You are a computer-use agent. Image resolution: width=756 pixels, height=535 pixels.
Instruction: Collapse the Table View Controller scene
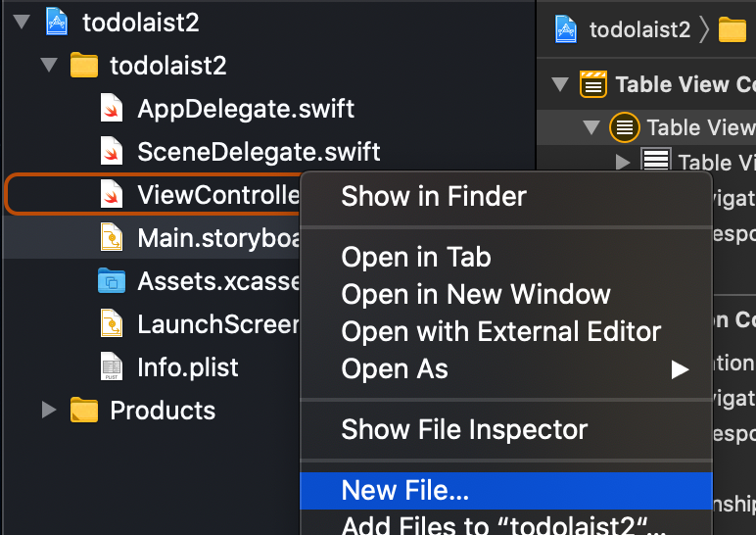(560, 84)
